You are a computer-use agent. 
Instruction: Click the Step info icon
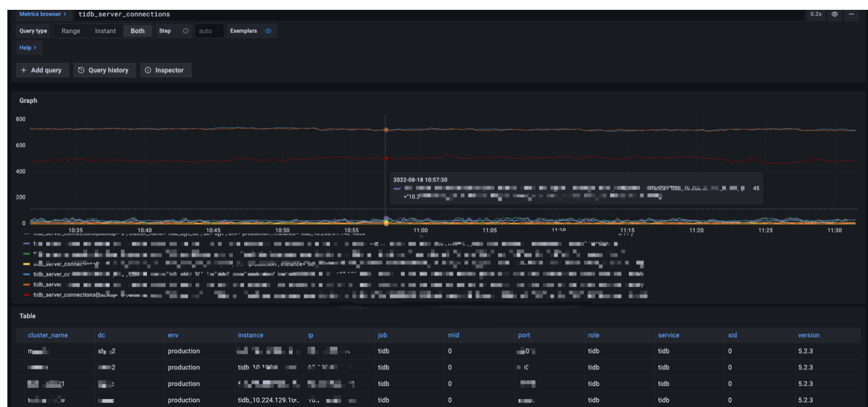(x=186, y=31)
